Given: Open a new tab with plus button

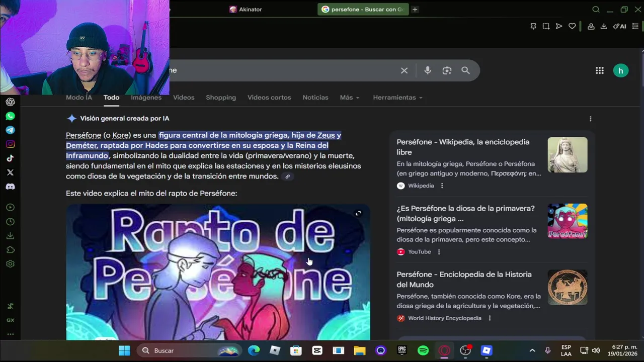Looking at the screenshot, I should (415, 9).
